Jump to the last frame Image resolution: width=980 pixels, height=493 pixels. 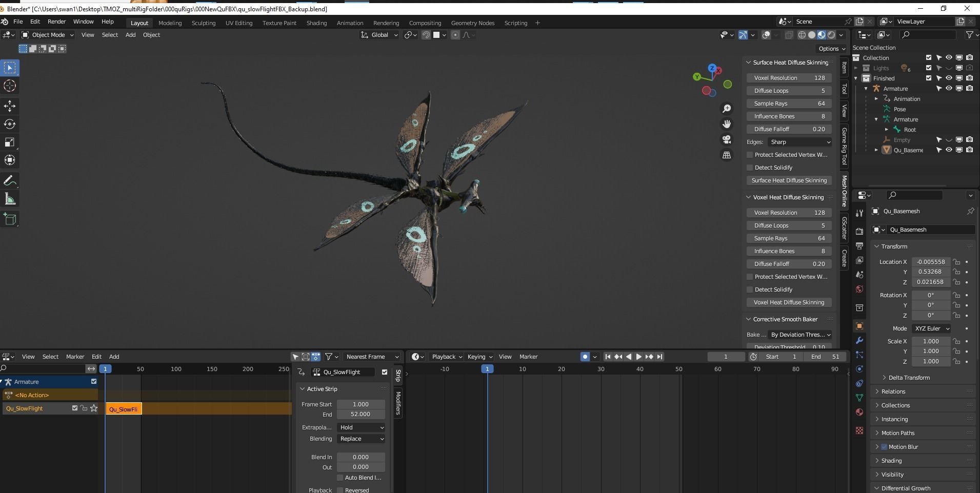[660, 357]
